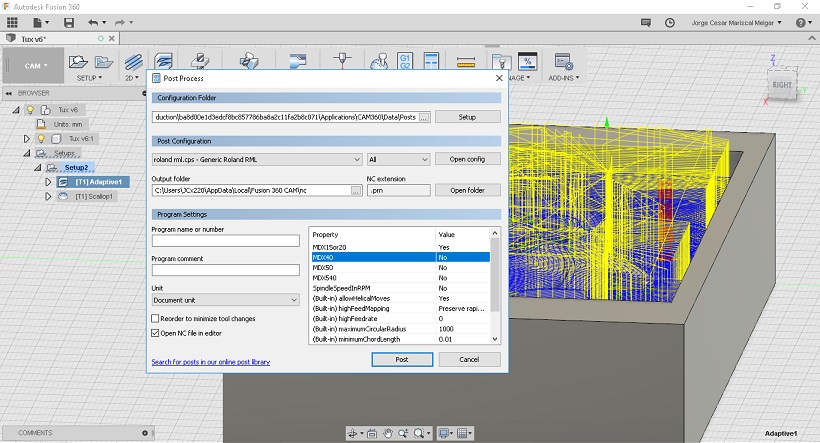The image size is (820, 443).
Task: Click the property list scrollbar down arrow
Action: coord(495,339)
